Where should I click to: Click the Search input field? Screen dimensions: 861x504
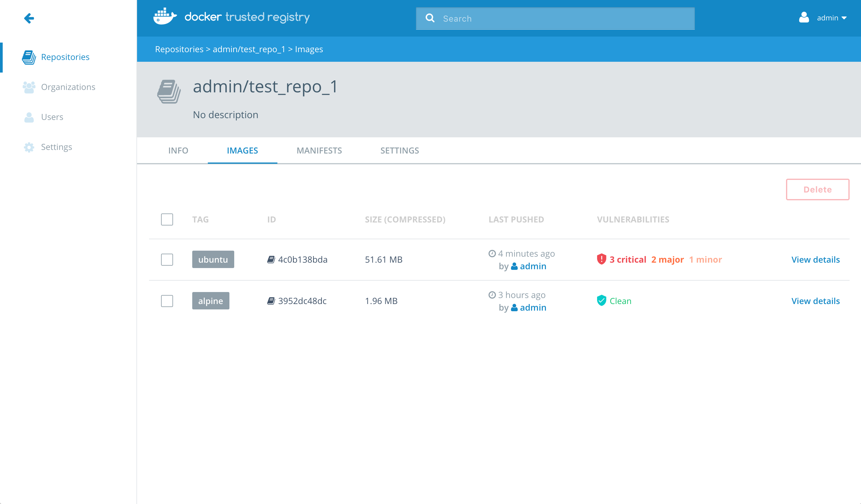click(564, 19)
